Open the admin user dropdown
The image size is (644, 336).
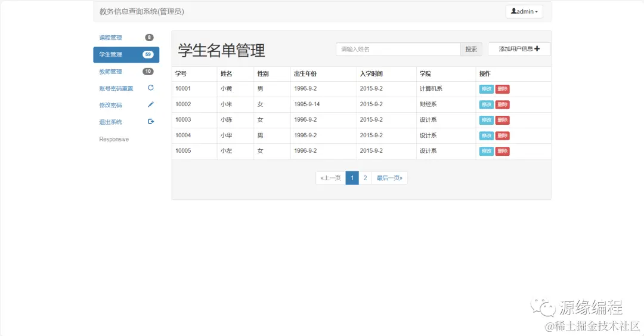pos(524,11)
